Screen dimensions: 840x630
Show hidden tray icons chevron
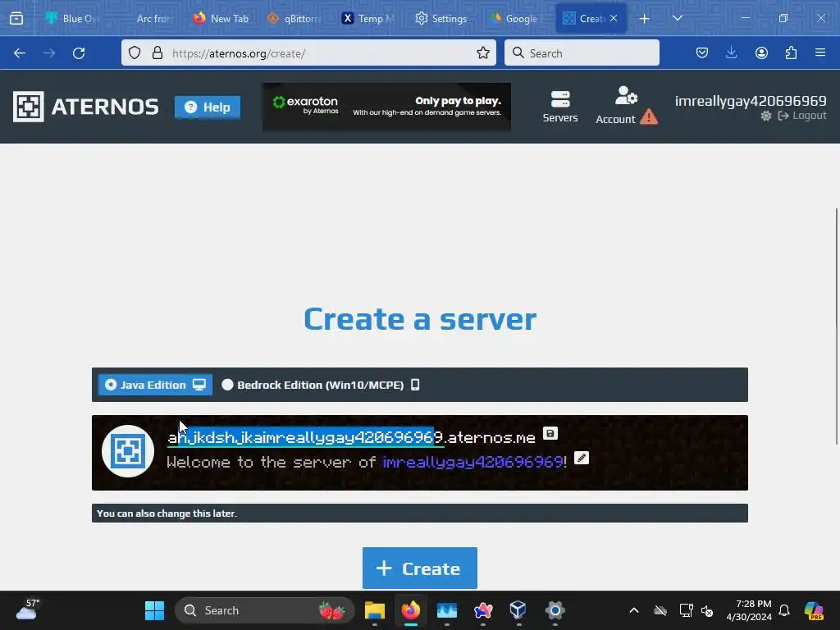coord(634,610)
